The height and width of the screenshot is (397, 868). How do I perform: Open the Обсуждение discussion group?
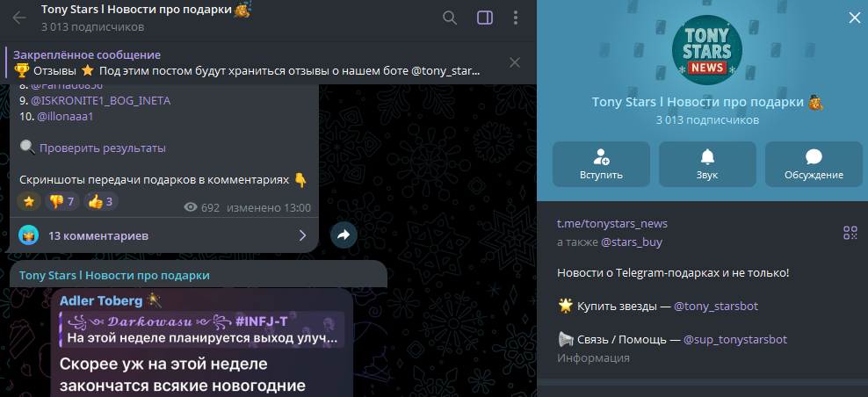point(814,164)
